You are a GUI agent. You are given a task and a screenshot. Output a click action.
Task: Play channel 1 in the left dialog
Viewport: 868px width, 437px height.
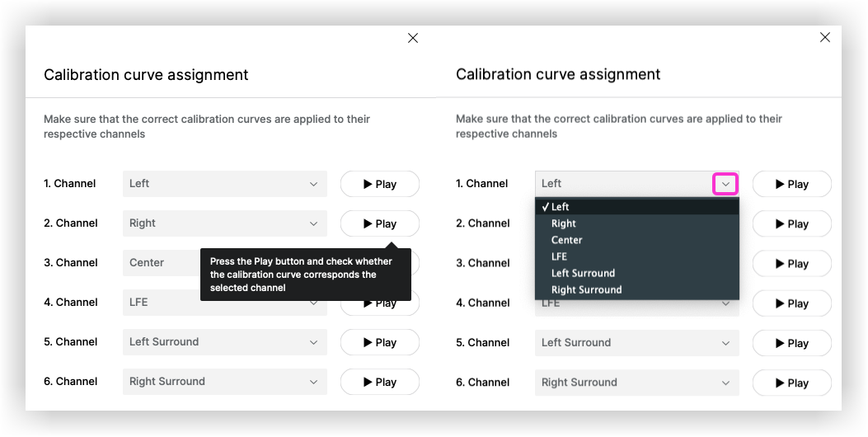pyautogui.click(x=380, y=184)
